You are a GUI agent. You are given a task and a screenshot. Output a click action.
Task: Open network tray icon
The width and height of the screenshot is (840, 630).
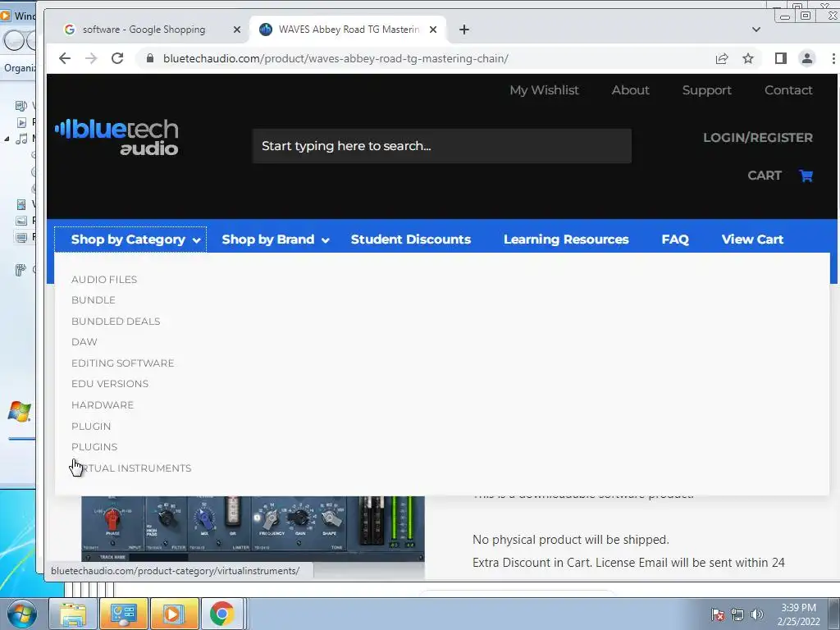click(x=737, y=614)
